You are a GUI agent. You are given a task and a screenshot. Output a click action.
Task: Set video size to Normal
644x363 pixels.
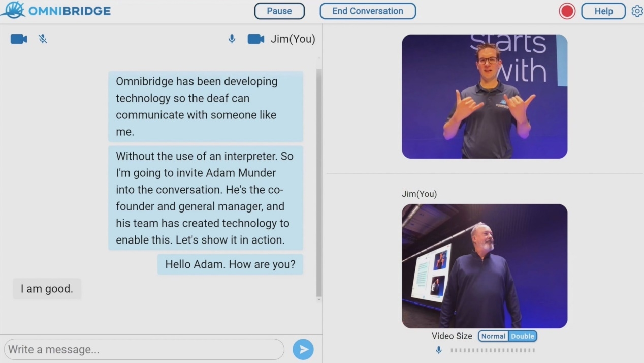493,336
